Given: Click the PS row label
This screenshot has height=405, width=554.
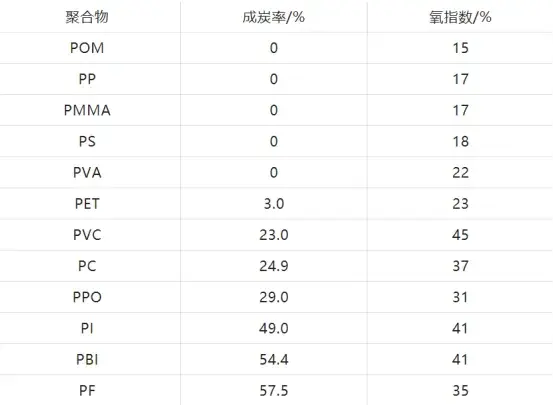Looking at the screenshot, I should (x=87, y=141).
